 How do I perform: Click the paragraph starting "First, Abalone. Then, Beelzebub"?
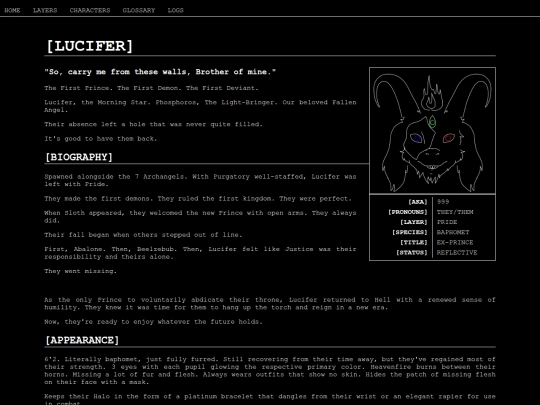[200, 253]
